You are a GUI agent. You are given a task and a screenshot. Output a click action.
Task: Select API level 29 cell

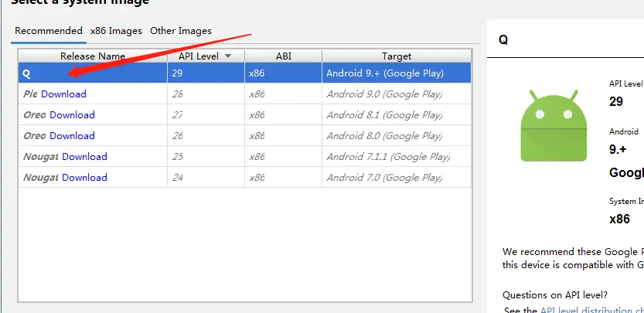point(206,73)
